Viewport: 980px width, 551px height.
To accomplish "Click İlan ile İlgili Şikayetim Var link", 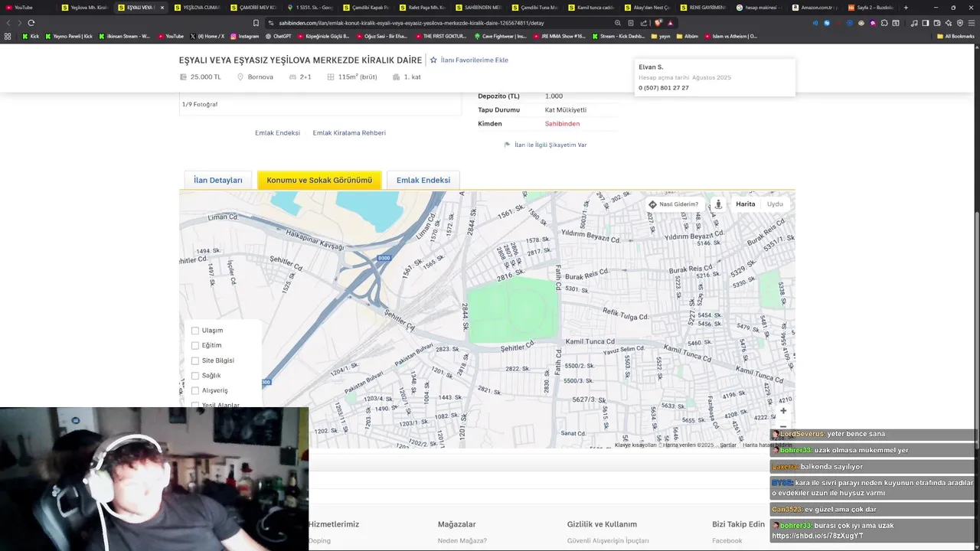I will 550,145.
